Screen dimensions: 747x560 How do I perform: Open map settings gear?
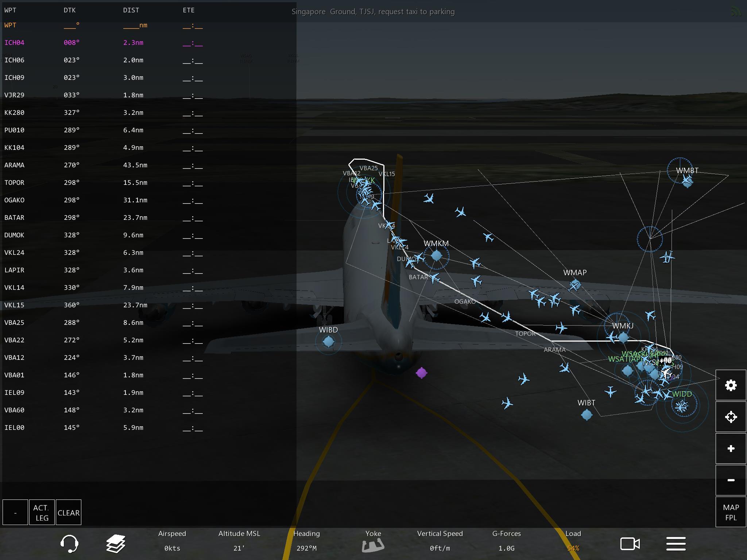(731, 385)
